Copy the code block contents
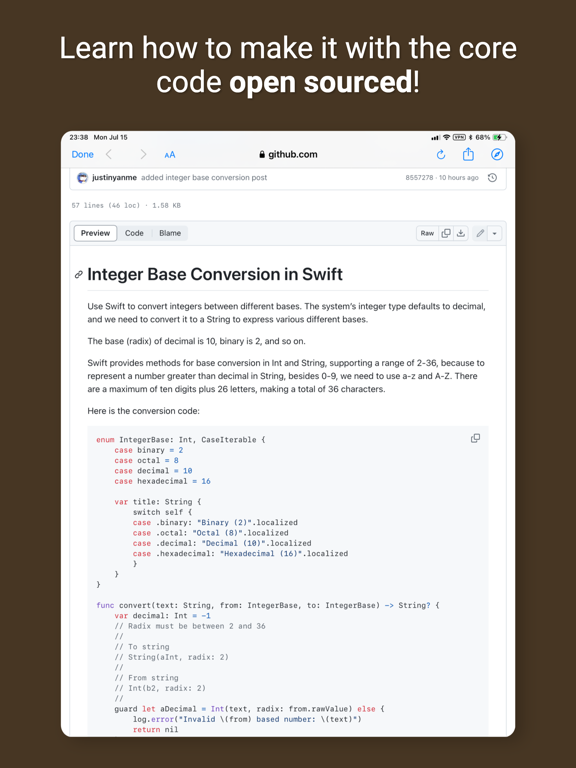Image resolution: width=576 pixels, height=768 pixels. pos(475,438)
